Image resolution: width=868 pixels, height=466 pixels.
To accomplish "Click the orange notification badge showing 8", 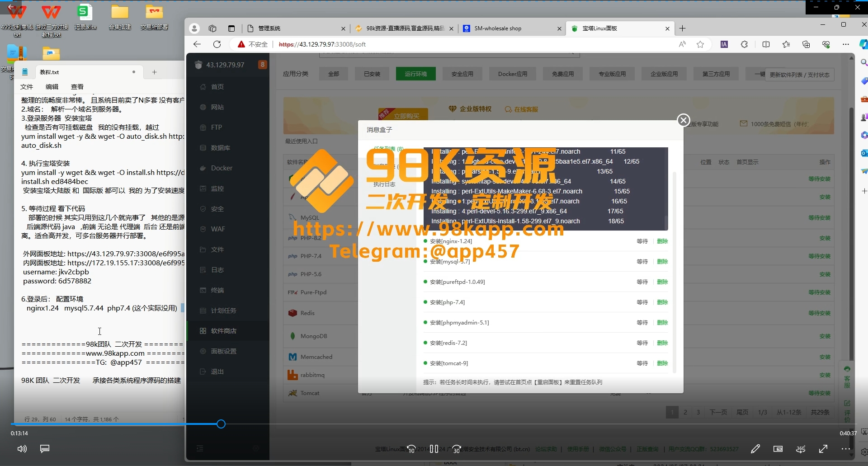I will click(262, 65).
